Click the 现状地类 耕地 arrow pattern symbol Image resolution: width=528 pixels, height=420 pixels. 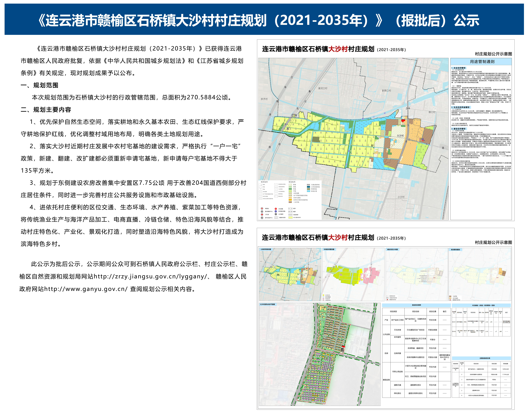[x=261, y=185]
